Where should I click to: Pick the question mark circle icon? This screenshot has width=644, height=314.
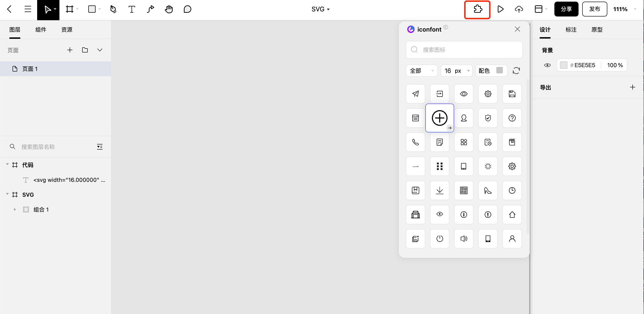click(512, 118)
